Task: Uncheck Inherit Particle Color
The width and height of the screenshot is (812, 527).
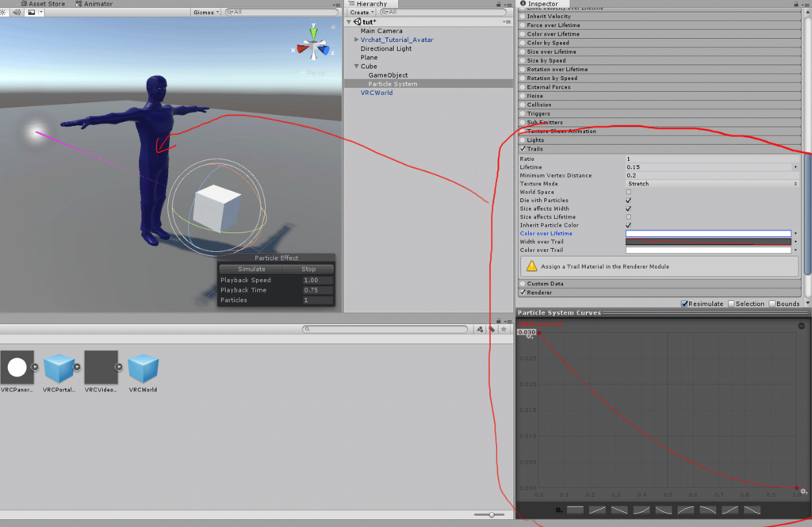Action: point(629,225)
